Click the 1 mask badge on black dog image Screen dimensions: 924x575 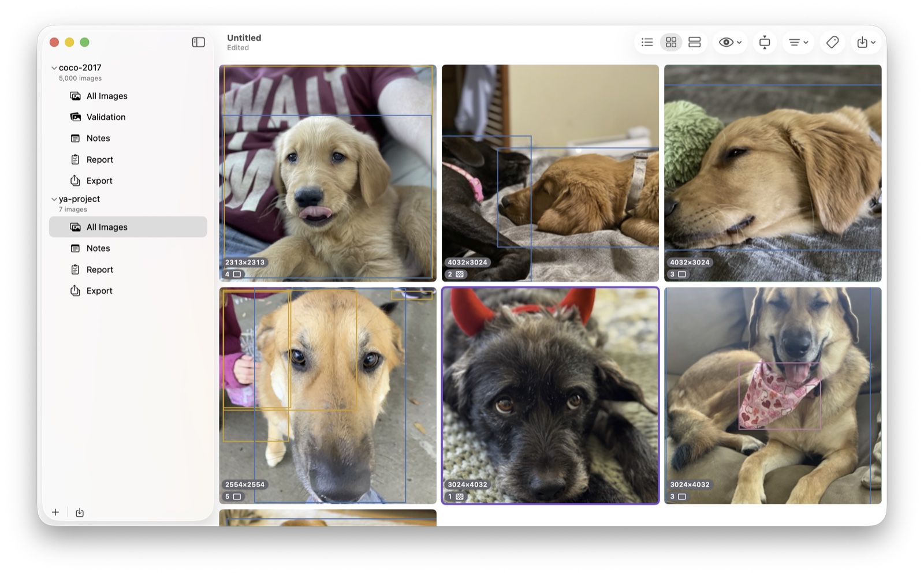click(456, 496)
